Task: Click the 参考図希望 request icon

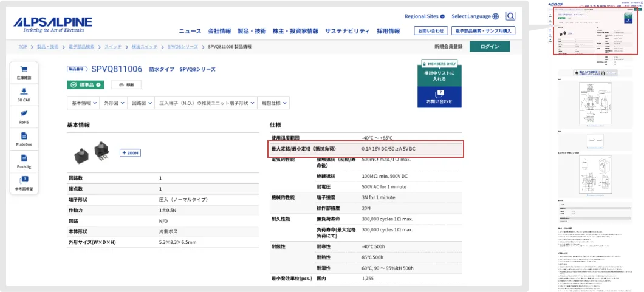Action: [x=24, y=180]
